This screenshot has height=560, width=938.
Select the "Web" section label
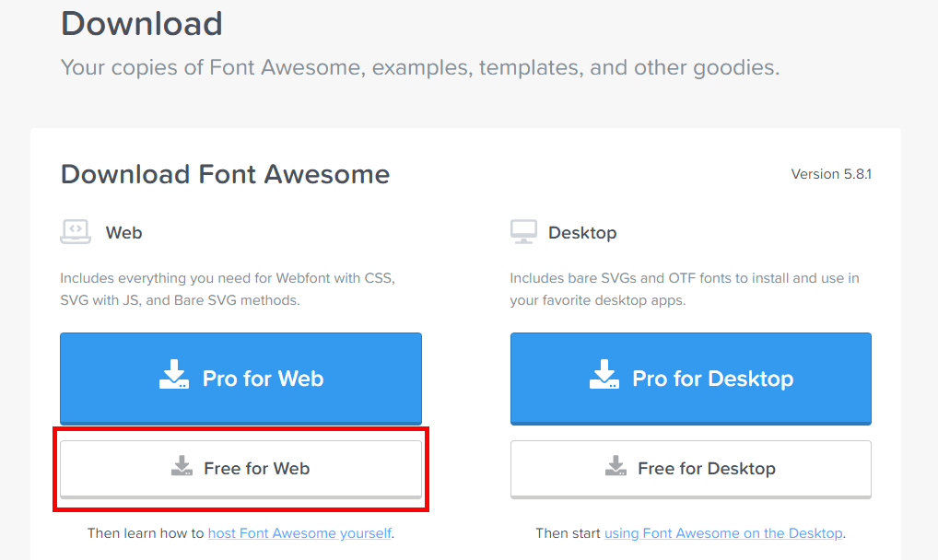[x=123, y=233]
